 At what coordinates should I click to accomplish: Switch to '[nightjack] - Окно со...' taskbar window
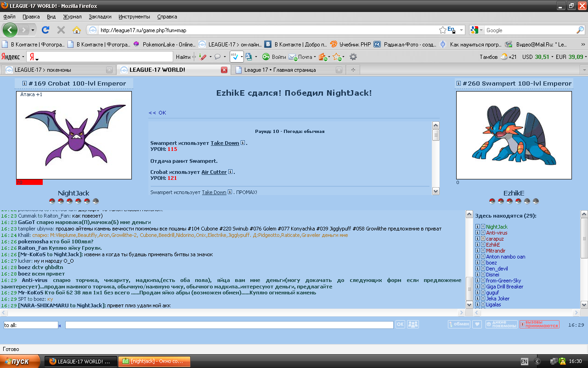(x=154, y=362)
